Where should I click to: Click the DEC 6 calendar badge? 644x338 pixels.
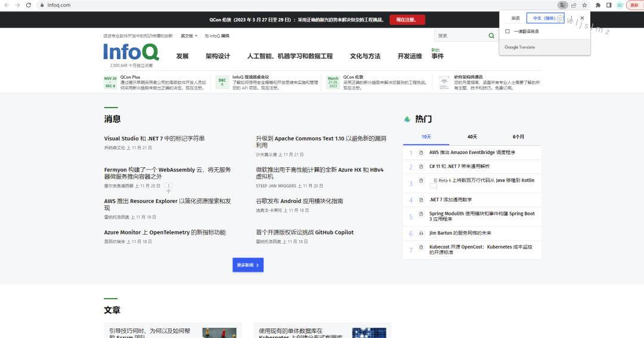click(222, 82)
